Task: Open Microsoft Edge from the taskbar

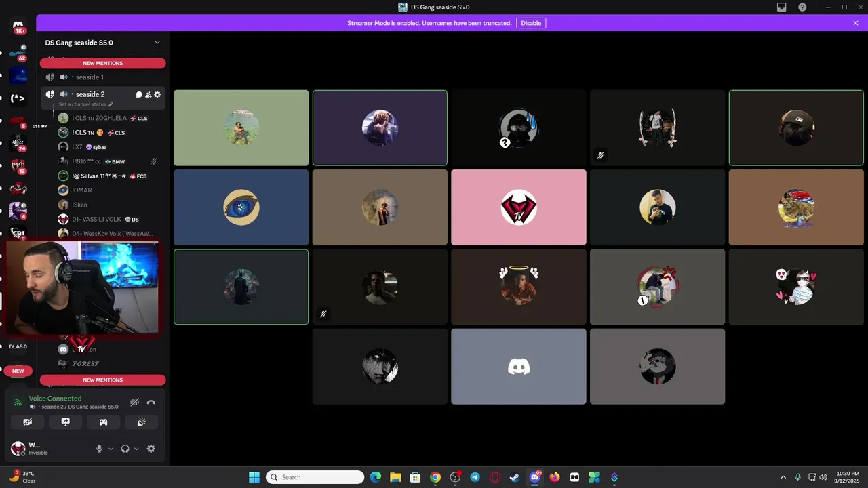Action: point(376,477)
